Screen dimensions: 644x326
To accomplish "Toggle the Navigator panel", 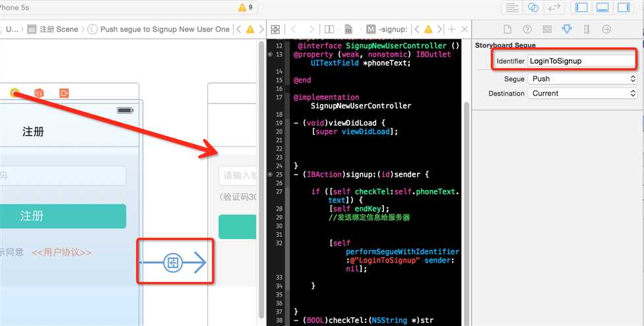I will pos(581,7).
